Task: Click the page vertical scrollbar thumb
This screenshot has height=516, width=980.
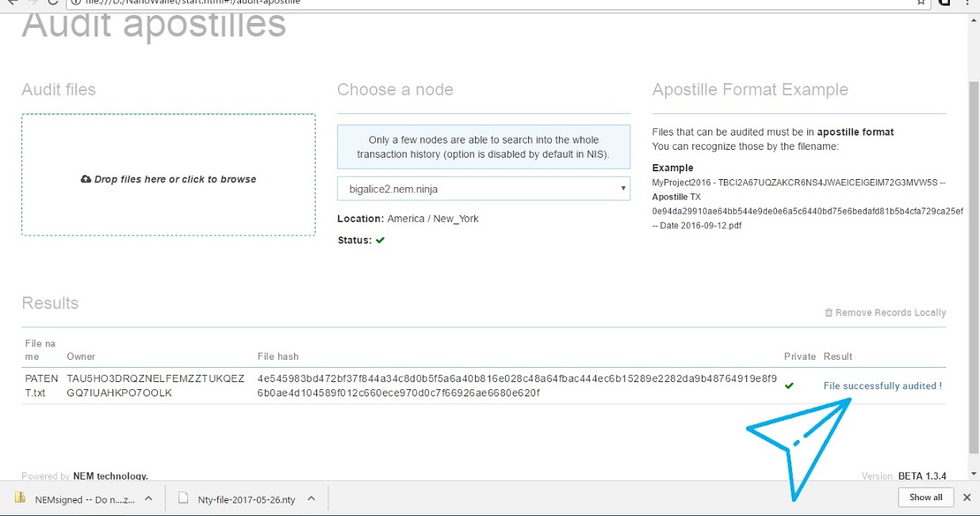Action: coord(974,266)
